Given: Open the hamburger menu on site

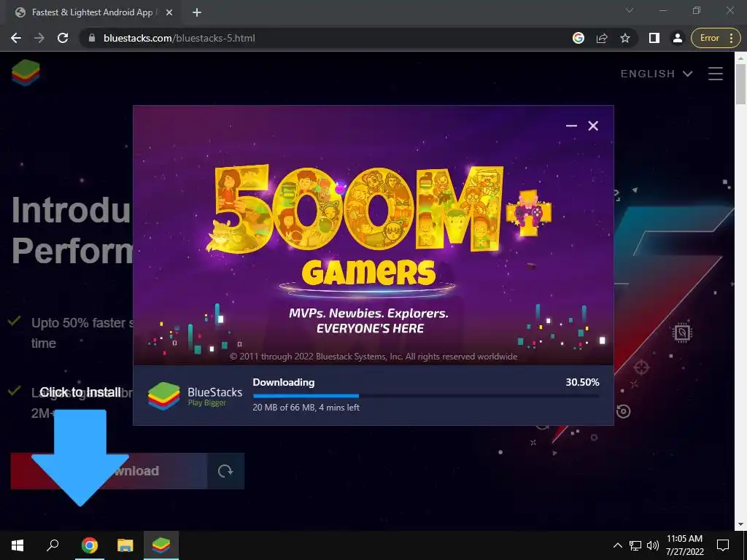Looking at the screenshot, I should [x=715, y=74].
